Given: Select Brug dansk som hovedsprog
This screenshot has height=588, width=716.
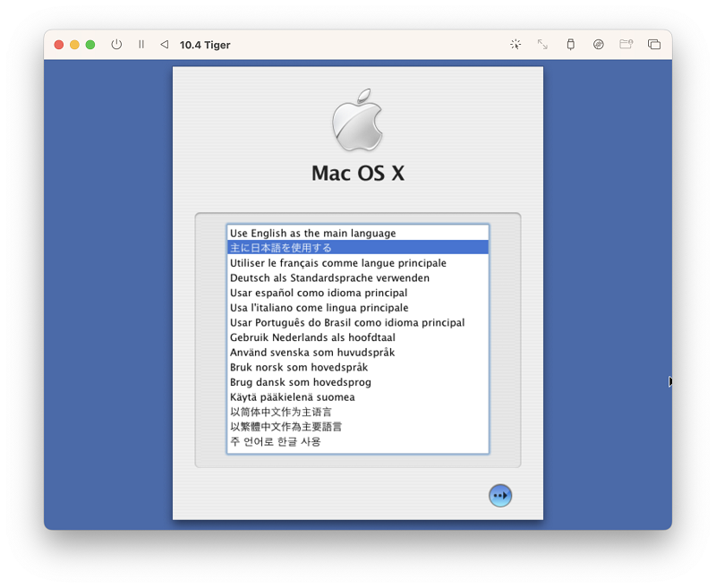Looking at the screenshot, I should coord(357,382).
